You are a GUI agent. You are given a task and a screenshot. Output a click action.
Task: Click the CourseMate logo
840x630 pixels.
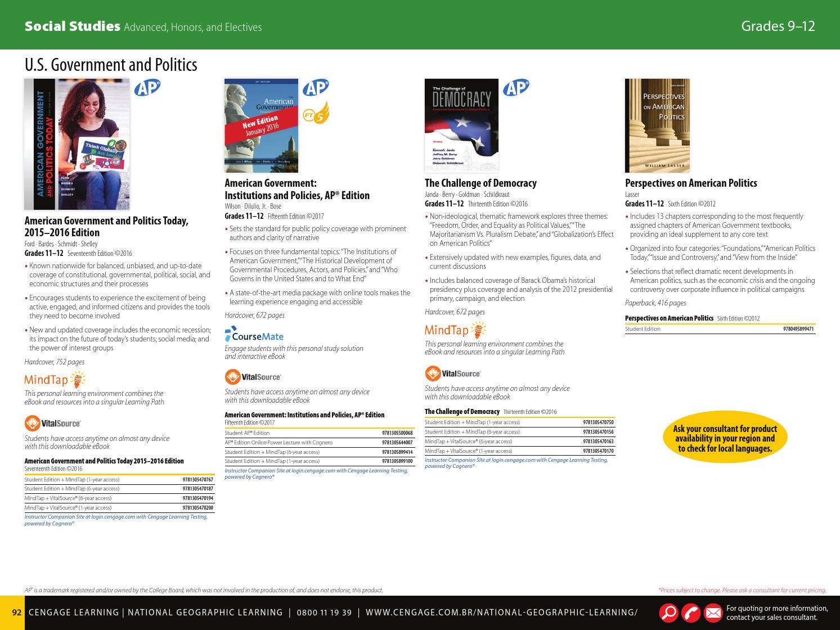254,336
